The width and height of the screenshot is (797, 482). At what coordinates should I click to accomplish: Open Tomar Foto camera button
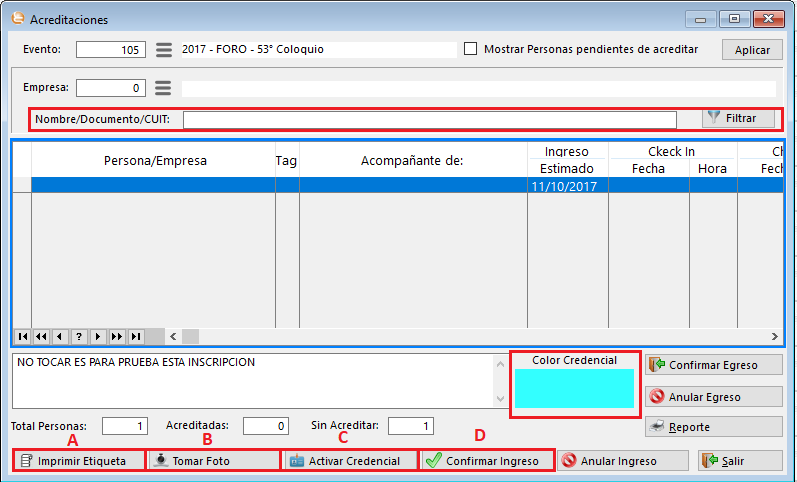213,461
